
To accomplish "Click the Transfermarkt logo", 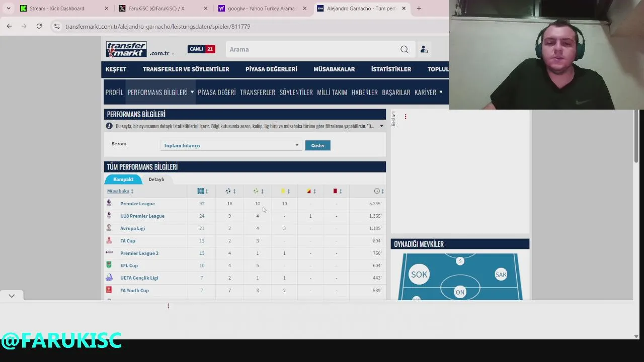I will pos(126,49).
